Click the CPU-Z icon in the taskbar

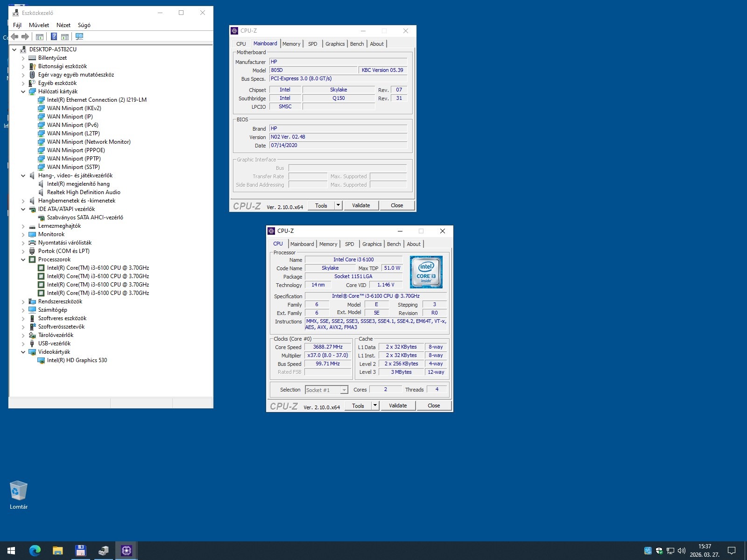(126, 551)
